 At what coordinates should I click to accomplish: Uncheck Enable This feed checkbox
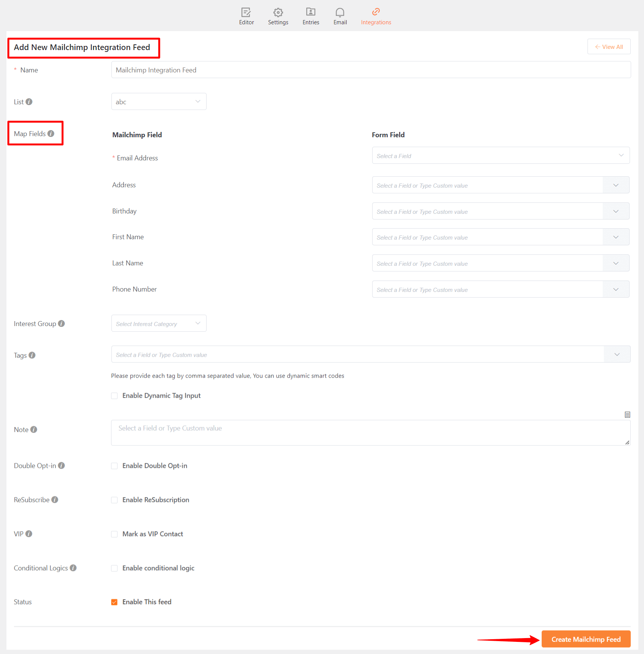[114, 602]
